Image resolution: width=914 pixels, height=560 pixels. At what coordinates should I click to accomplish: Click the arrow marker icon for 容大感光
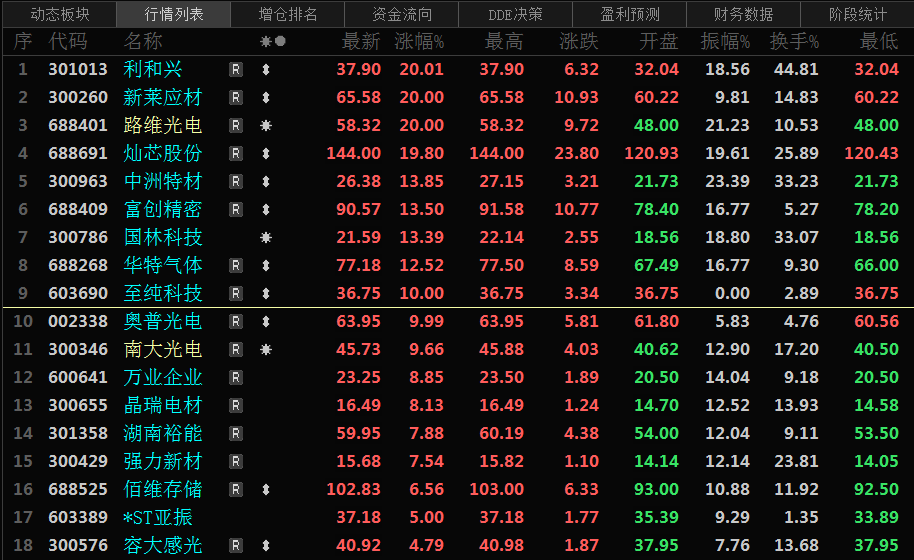pyautogui.click(x=266, y=545)
